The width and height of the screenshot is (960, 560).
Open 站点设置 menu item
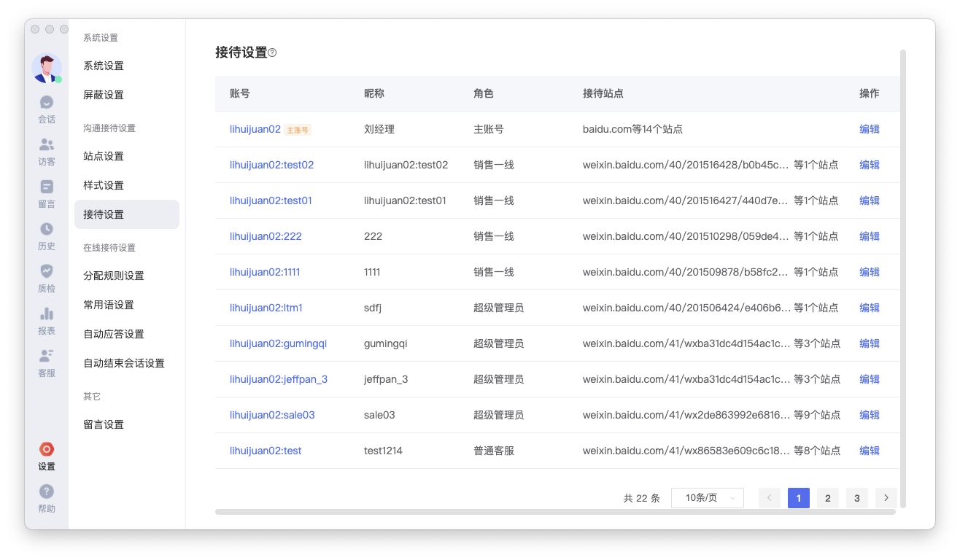[127, 156]
